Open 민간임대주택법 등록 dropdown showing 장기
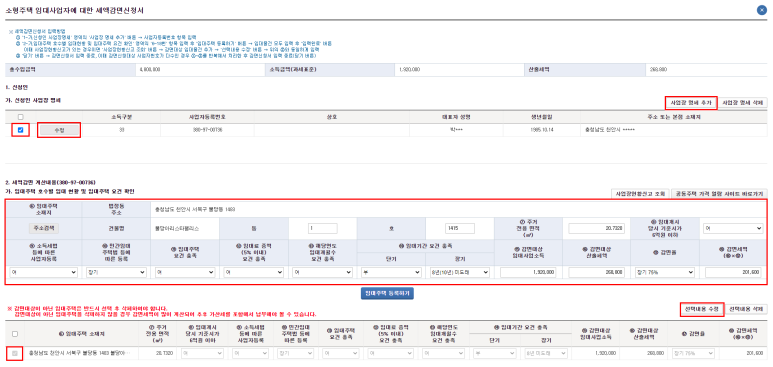The height and width of the screenshot is (367, 773). click(116, 272)
